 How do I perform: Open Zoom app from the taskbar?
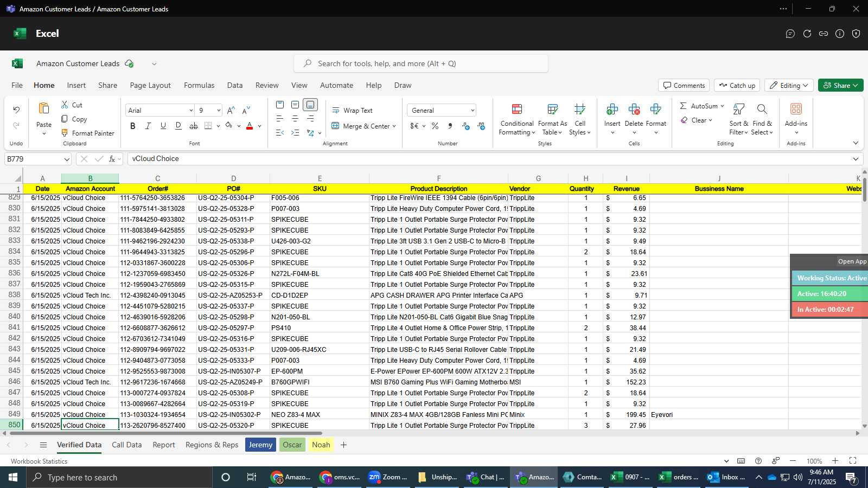[387, 477]
